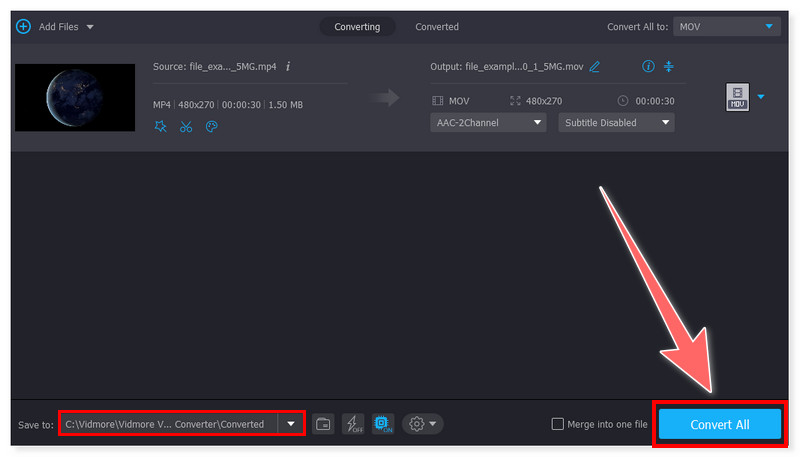Click the compress/split icon beside output info

[x=669, y=67]
